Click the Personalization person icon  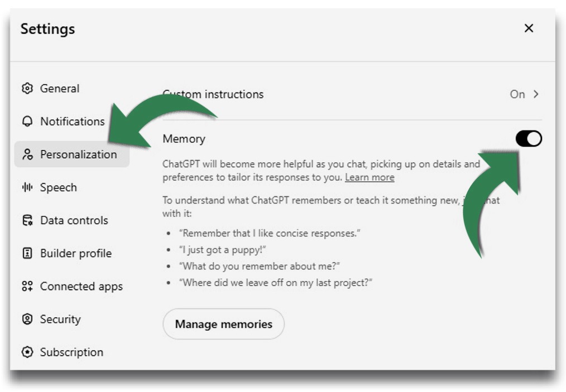27,154
